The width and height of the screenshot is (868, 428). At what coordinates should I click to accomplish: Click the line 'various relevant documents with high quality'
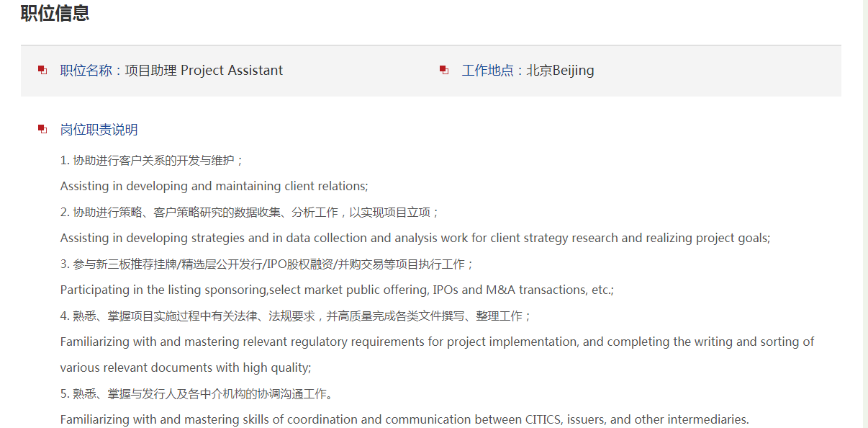[x=186, y=367]
